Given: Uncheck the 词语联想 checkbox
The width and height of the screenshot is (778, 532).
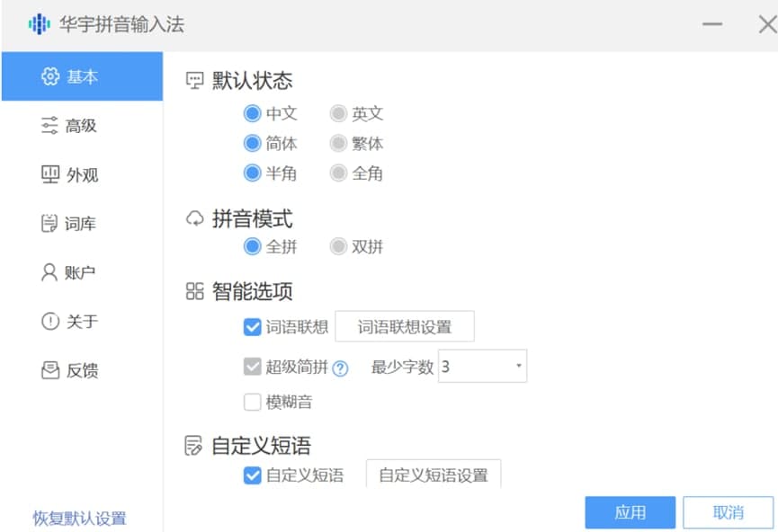Looking at the screenshot, I should [253, 327].
